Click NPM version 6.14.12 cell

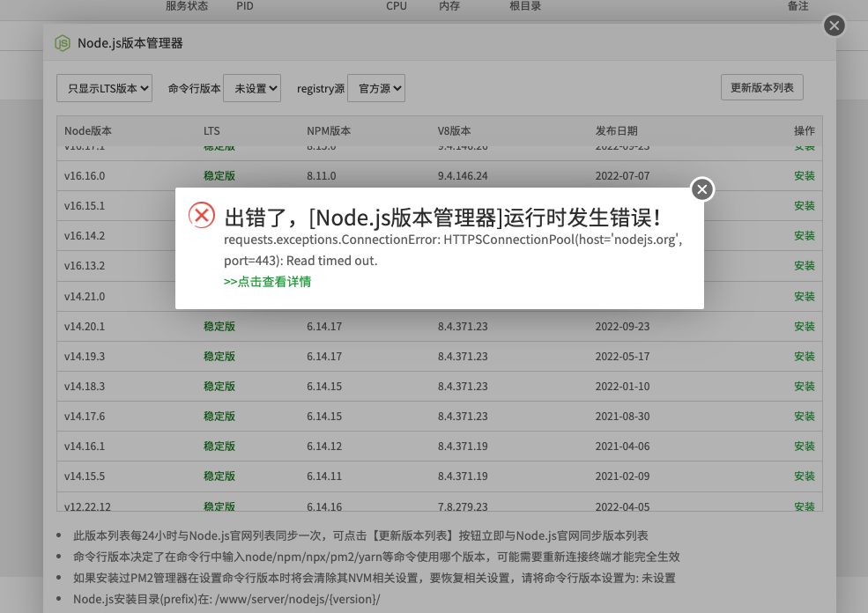pyautogui.click(x=324, y=446)
